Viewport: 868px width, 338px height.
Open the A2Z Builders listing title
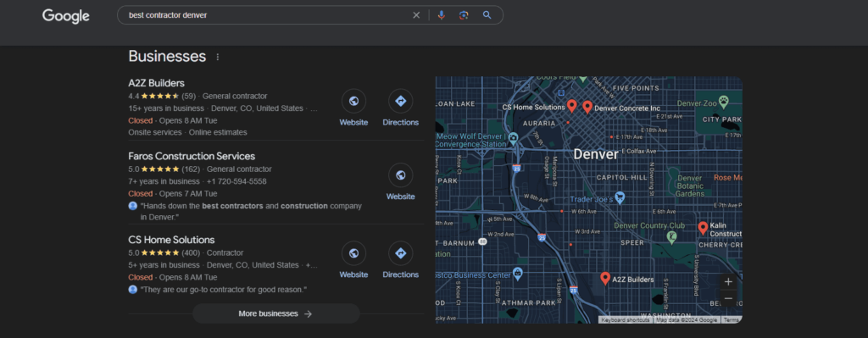coord(156,83)
